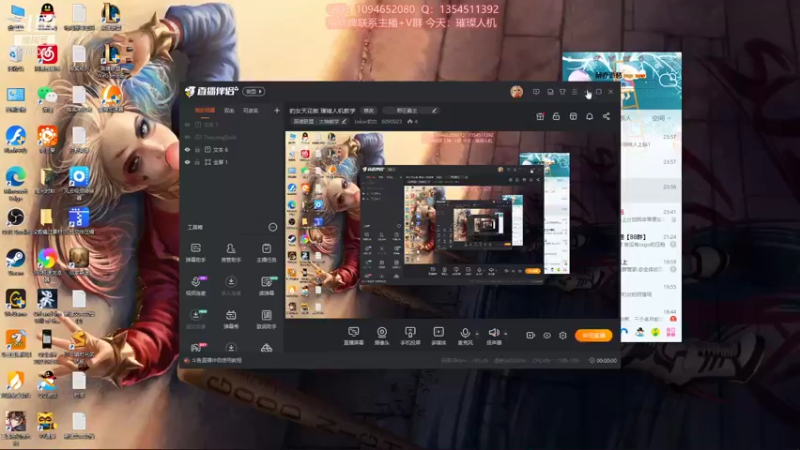
Task: Open the Microsoft Edge desktop icon
Action: pos(15,182)
